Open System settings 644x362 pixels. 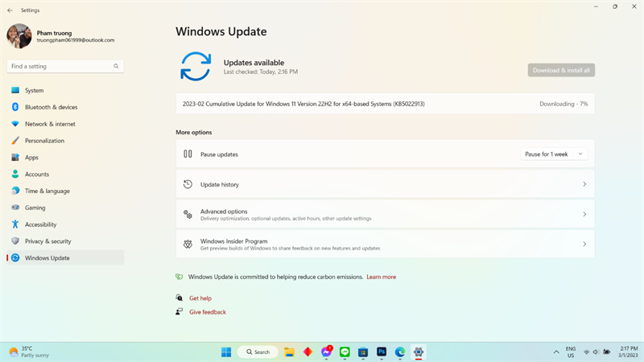65,90
